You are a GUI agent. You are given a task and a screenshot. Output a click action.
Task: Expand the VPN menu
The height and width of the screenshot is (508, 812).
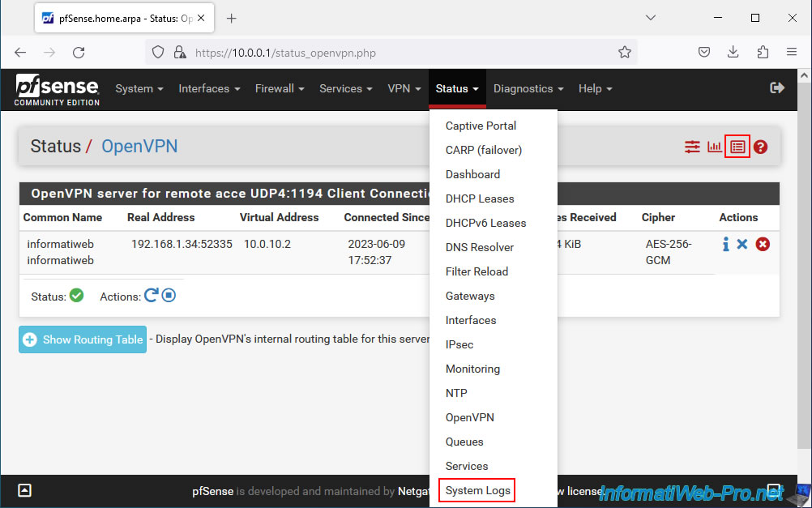tap(404, 88)
